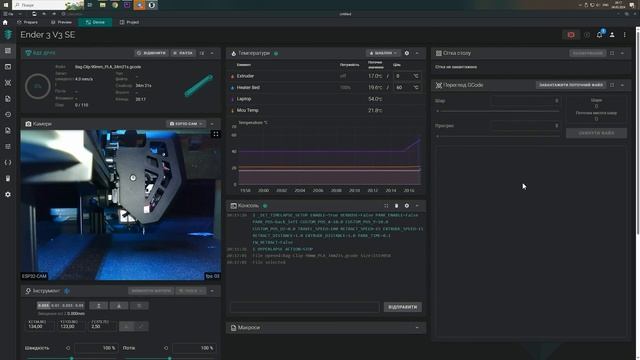Switch to the Project tab
The height and width of the screenshot is (360, 640).
pos(129,22)
